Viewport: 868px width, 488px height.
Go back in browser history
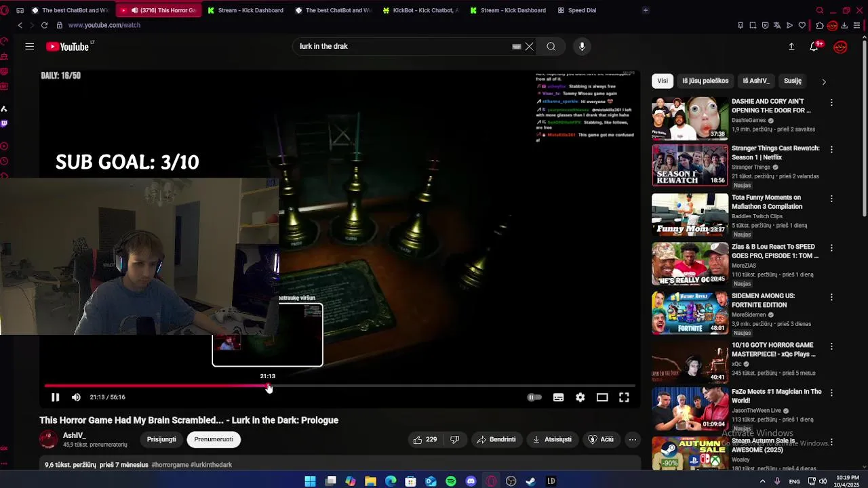pos(20,25)
